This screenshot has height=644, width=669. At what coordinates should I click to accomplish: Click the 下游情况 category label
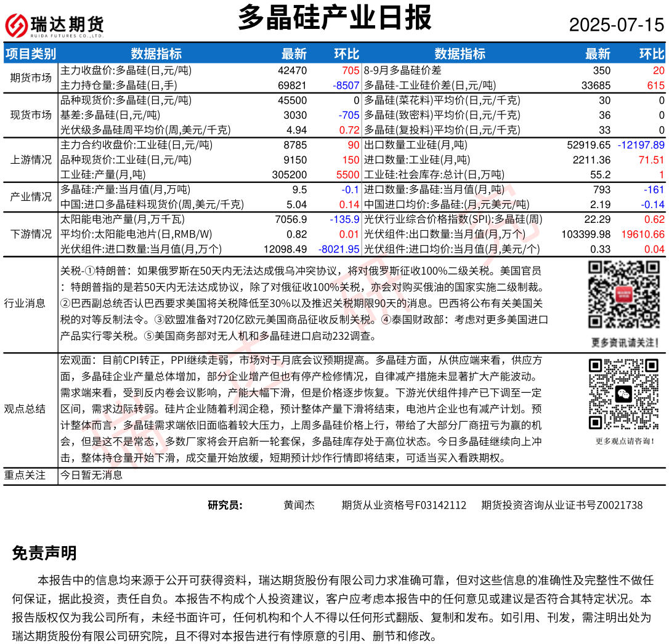(x=31, y=234)
